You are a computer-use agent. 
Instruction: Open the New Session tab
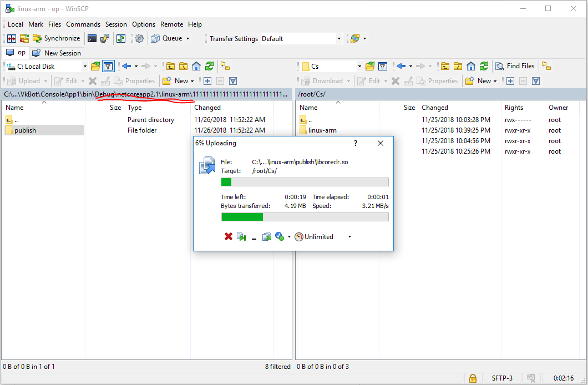click(x=57, y=53)
